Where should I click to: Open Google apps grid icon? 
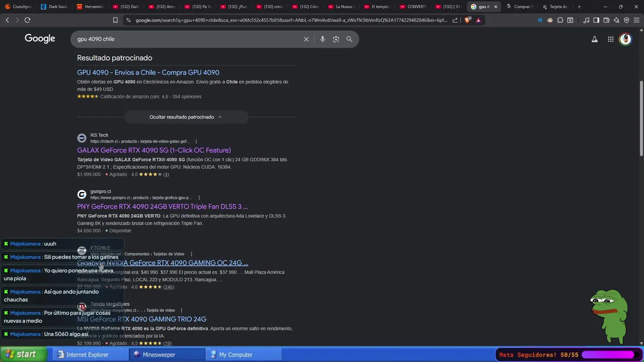click(611, 39)
